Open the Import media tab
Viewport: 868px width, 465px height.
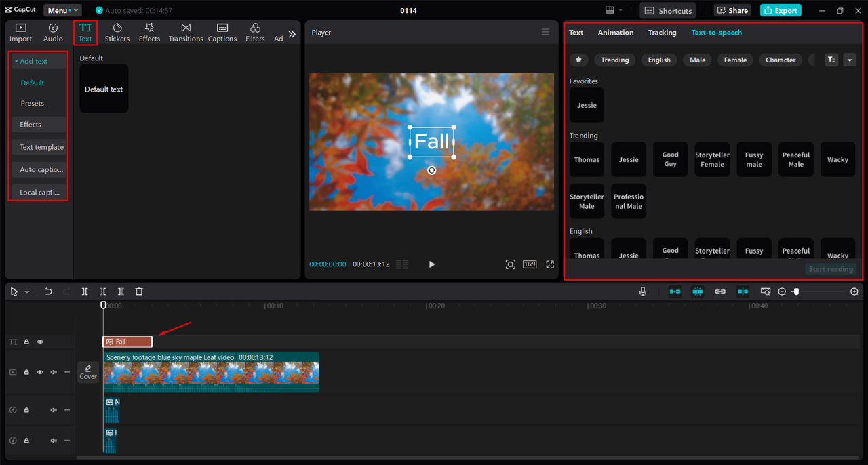[20, 33]
